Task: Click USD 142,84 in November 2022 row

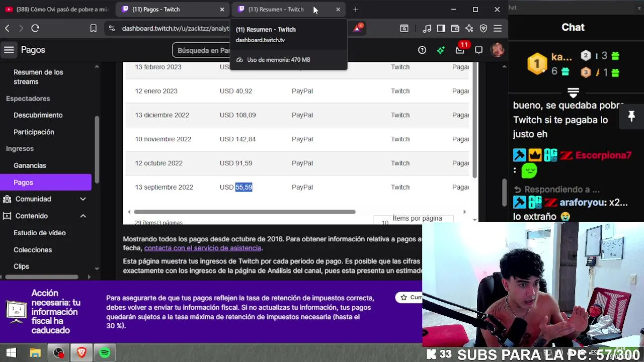Action: (x=237, y=139)
